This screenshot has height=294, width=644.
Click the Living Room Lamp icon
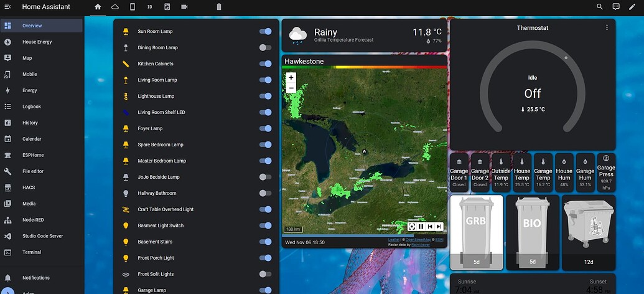tap(126, 80)
